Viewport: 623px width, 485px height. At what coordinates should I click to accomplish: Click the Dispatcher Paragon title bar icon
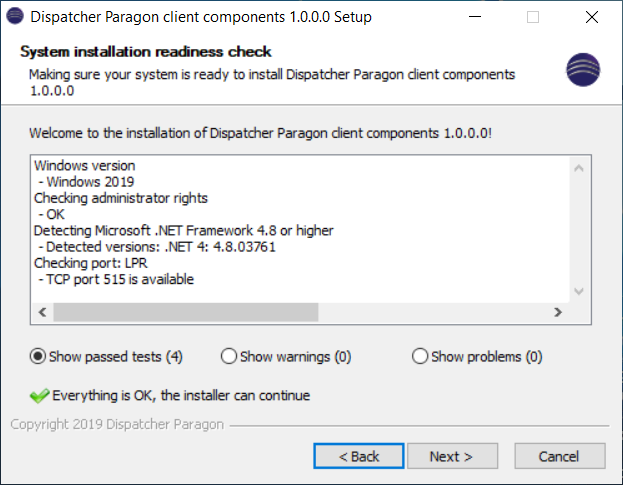[15, 16]
